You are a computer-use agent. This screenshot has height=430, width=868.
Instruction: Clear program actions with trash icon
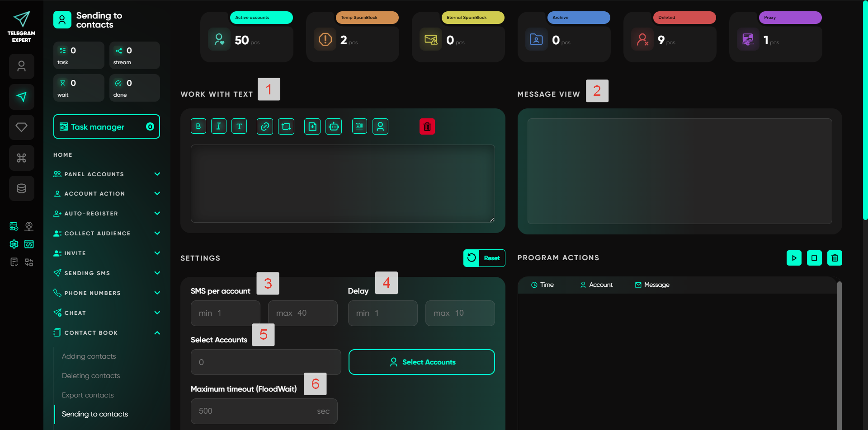click(x=835, y=258)
